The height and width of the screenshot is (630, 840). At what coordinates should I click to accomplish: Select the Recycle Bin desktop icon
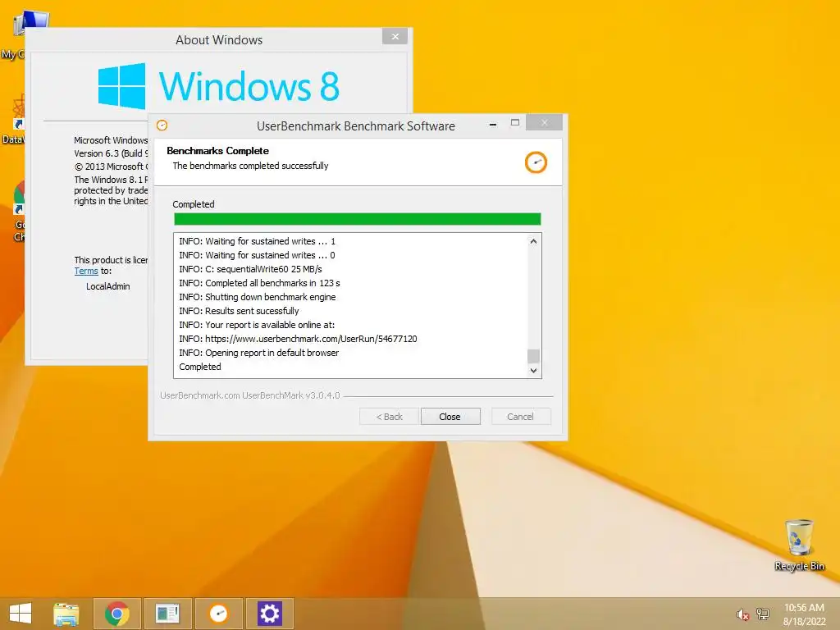click(x=799, y=545)
